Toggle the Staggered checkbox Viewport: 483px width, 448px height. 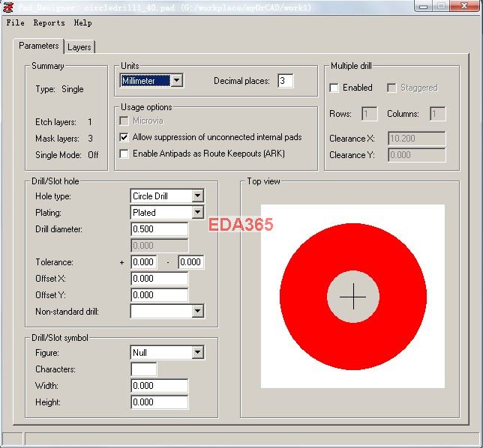pos(391,88)
